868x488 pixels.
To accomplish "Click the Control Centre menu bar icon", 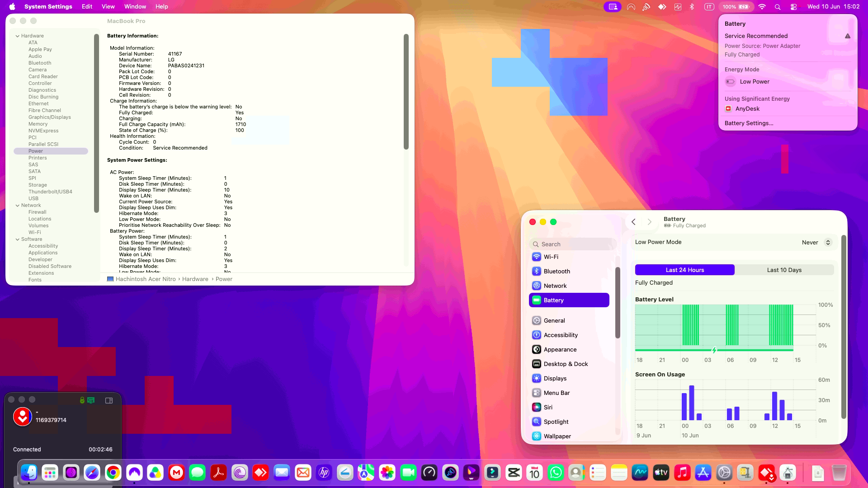I will (793, 7).
